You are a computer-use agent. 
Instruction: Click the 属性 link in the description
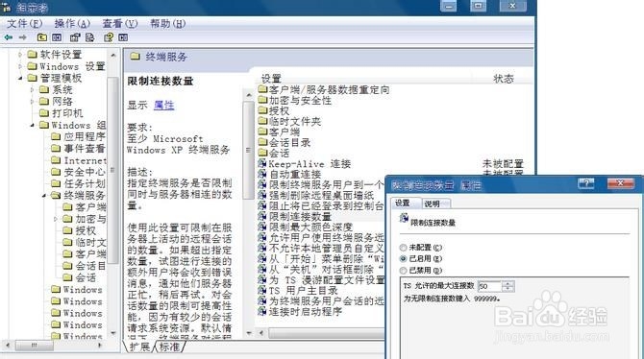pos(163,105)
